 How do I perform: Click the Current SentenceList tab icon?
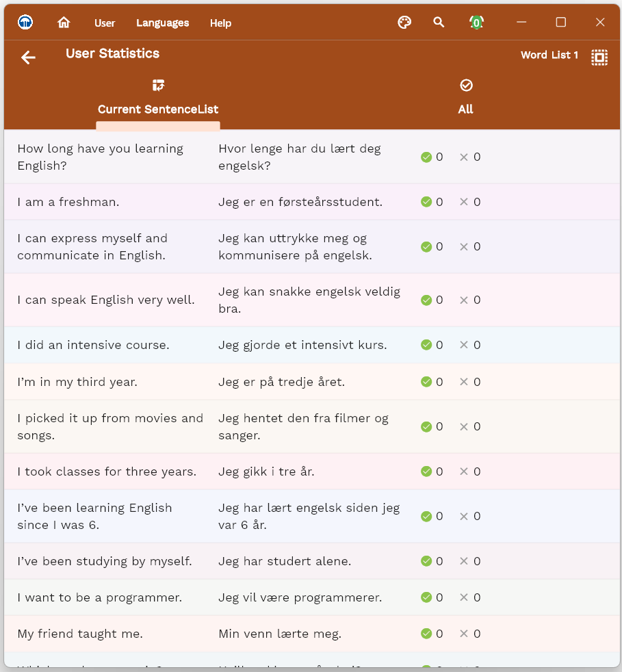coord(159,86)
